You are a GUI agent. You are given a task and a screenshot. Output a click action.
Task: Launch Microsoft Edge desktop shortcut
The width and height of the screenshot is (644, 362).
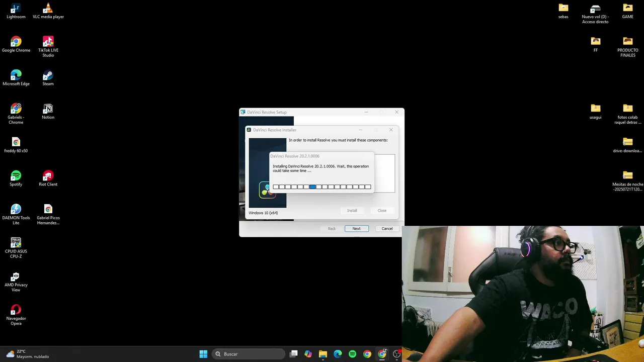pyautogui.click(x=16, y=78)
